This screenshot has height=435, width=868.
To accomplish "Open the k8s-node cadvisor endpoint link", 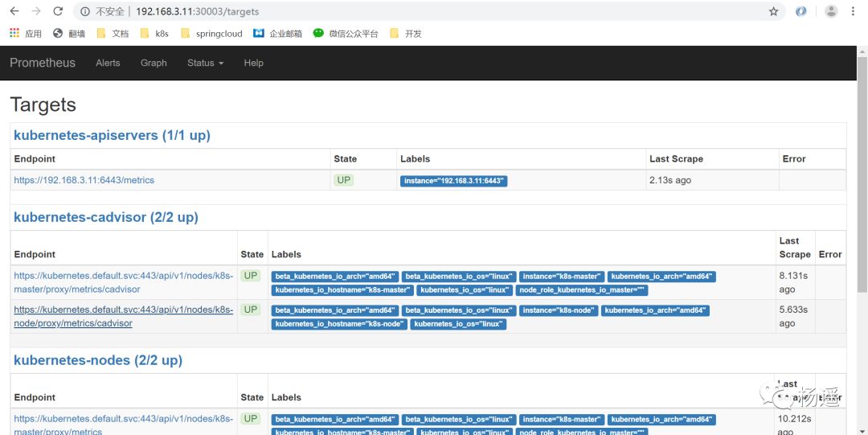I will click(124, 316).
